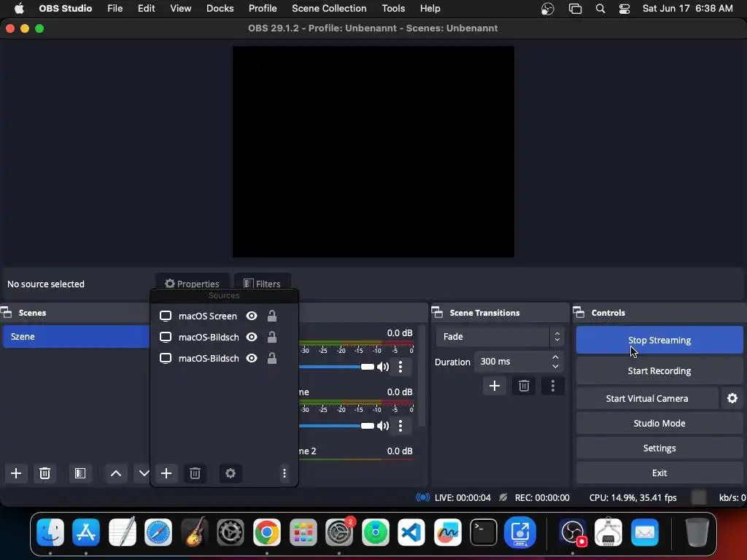Screen dimensions: 747x560
Task: Click the black preview canvas
Action: click(x=373, y=152)
